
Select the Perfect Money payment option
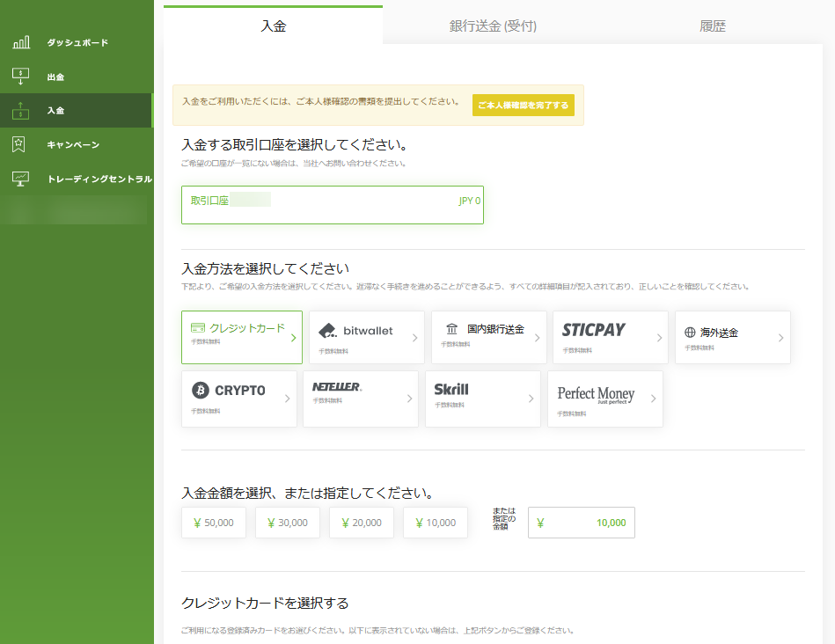coord(604,399)
